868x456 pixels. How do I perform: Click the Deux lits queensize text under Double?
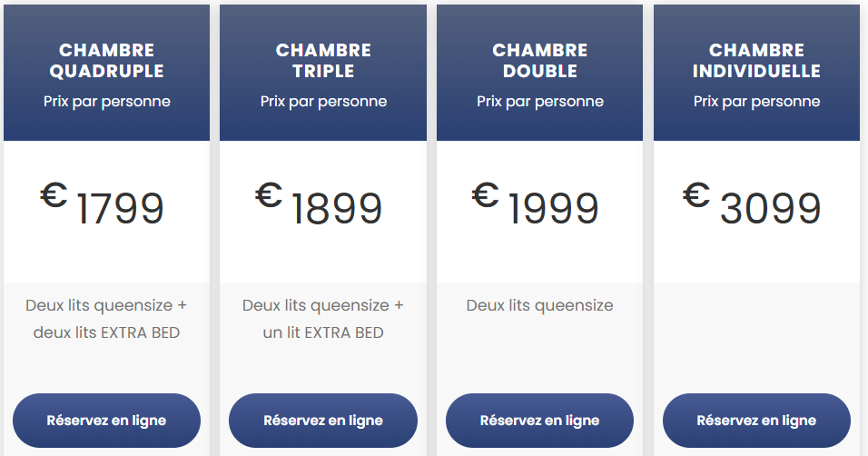[x=539, y=306]
